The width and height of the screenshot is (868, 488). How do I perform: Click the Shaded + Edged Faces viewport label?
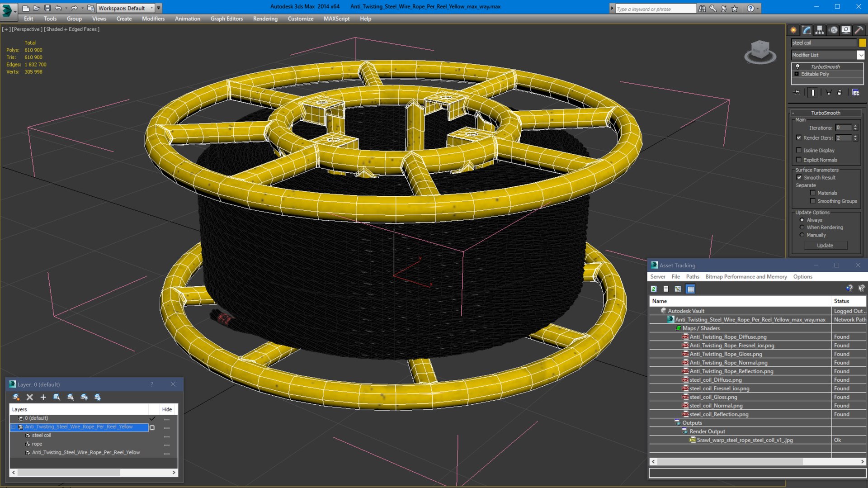click(x=71, y=29)
